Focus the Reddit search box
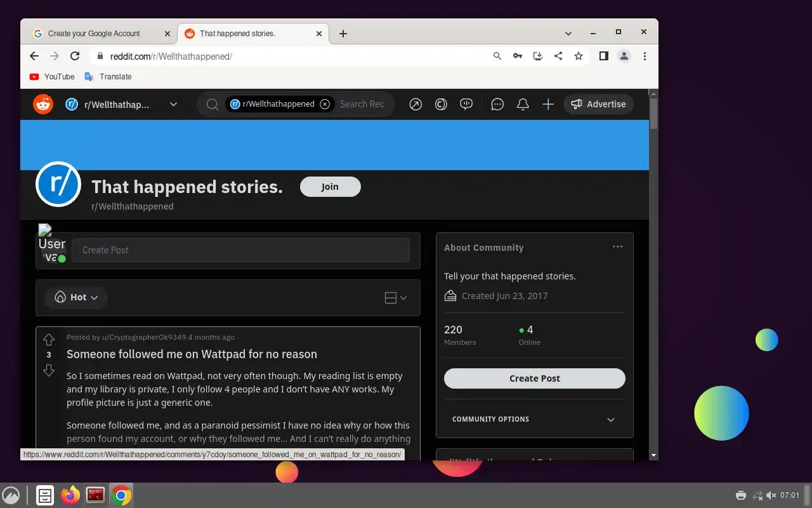Screen dimensions: 812x508 coord(362,104)
